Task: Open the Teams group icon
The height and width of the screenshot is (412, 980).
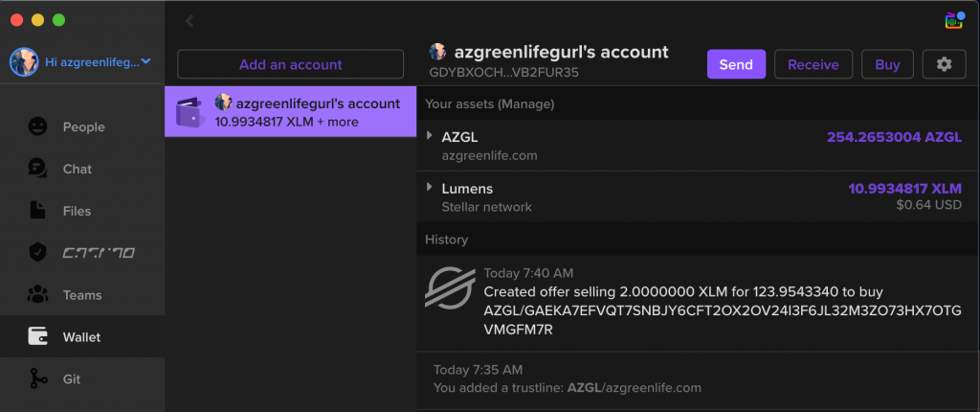Action: pos(37,295)
